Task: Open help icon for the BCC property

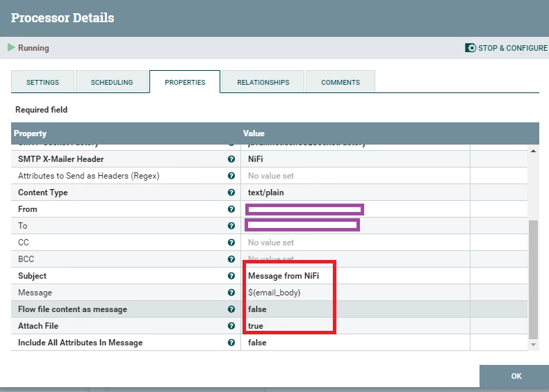Action: click(231, 259)
